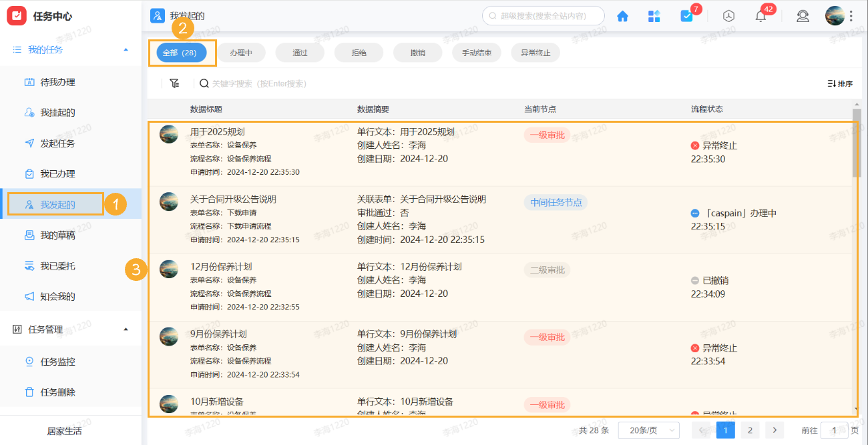The height and width of the screenshot is (445, 868).
Task: Switch to the 办理中 tab
Action: (241, 52)
